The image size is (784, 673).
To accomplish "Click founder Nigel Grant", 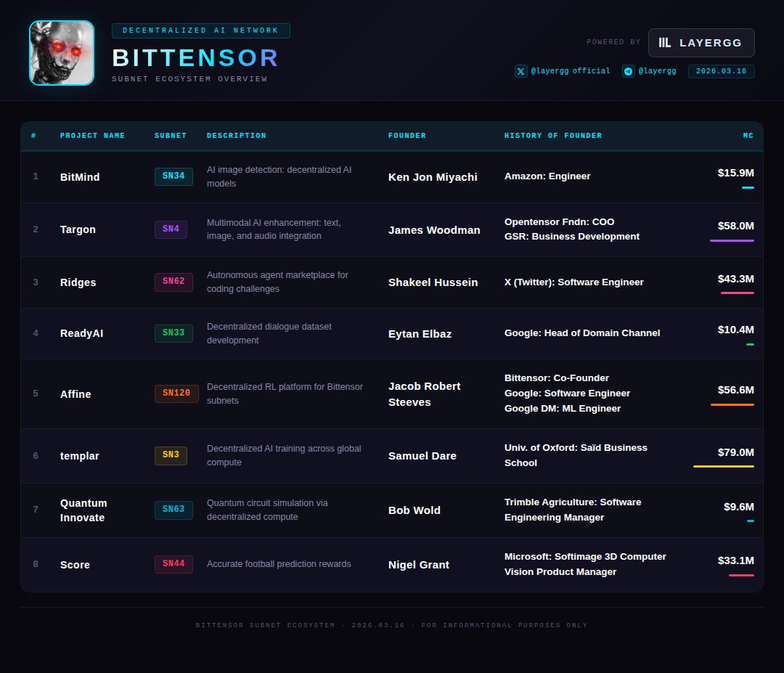I will tap(419, 565).
